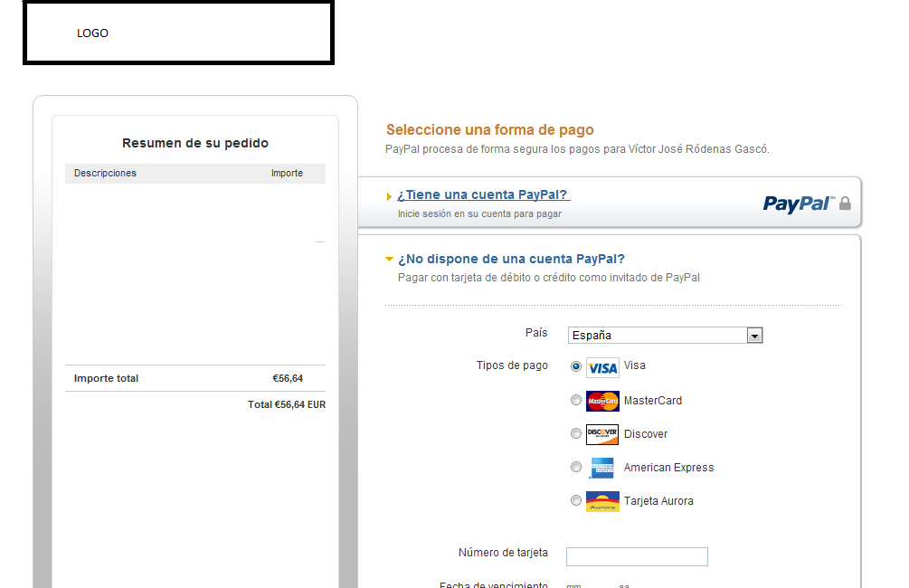909x588 pixels.
Task: Expand the '¿Tiene una cuenta PayPal?' arrow
Action: coord(390,196)
